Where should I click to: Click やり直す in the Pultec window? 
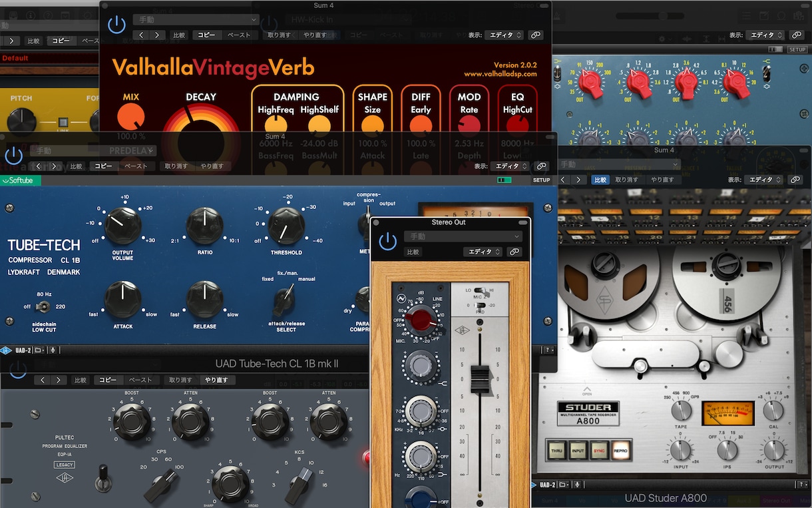coord(216,380)
